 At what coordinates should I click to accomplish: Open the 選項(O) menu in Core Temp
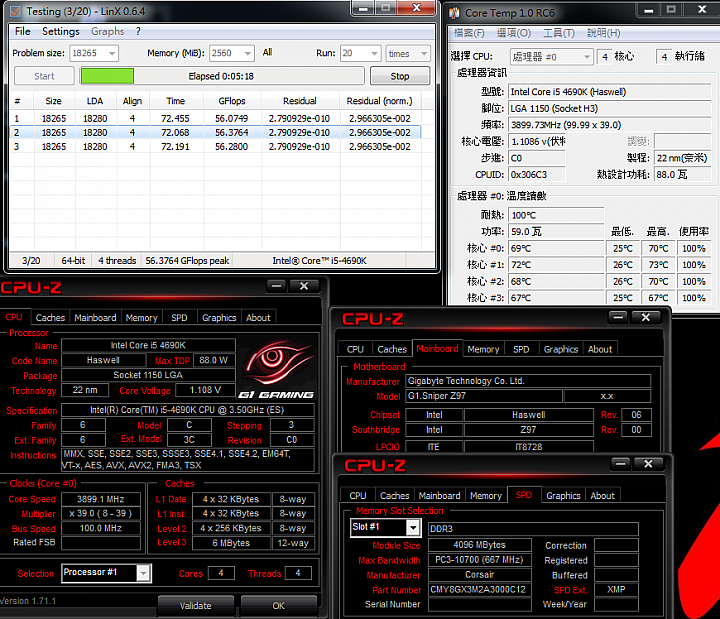514,33
